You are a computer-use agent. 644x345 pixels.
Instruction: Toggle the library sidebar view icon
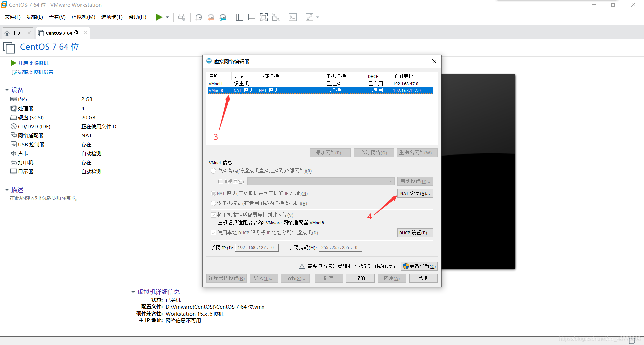pyautogui.click(x=239, y=17)
